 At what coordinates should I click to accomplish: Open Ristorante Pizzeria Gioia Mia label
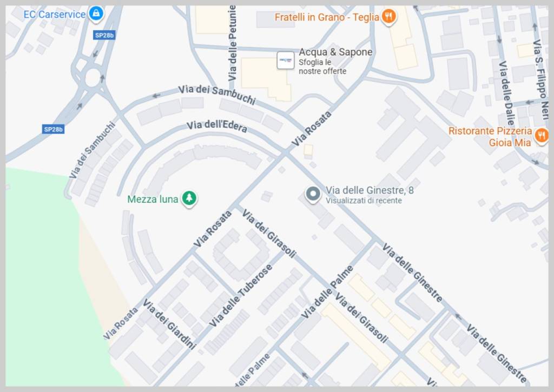coord(490,137)
